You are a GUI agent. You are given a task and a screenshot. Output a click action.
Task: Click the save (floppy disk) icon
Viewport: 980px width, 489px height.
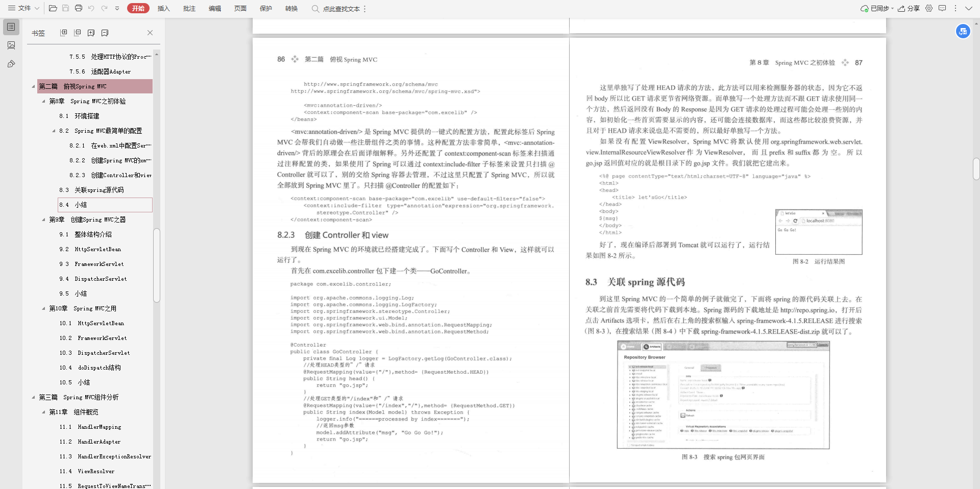click(x=65, y=8)
